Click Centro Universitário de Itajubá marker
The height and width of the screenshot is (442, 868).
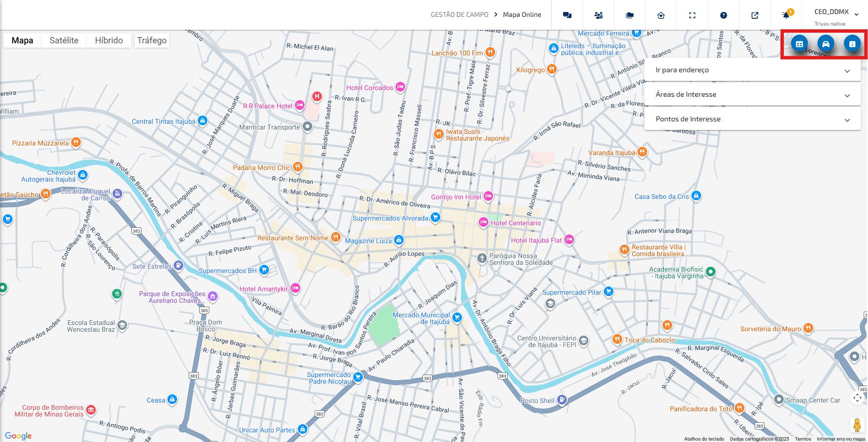point(584,341)
